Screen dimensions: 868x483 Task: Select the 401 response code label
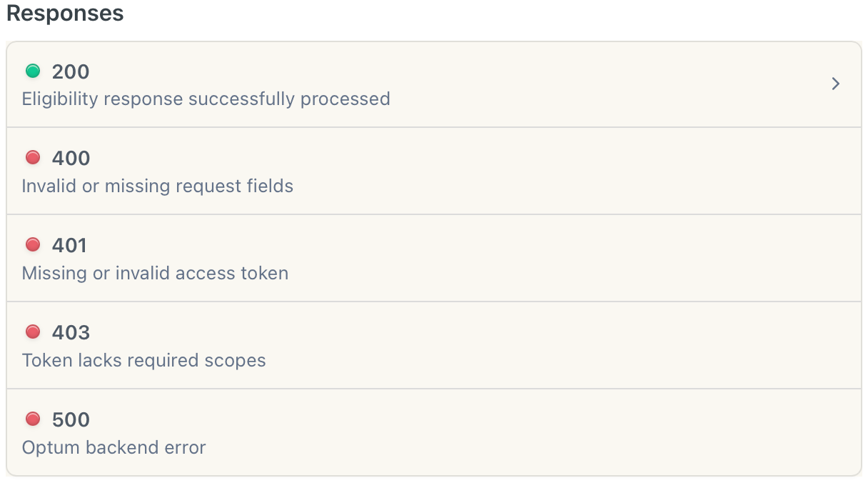pyautogui.click(x=69, y=245)
